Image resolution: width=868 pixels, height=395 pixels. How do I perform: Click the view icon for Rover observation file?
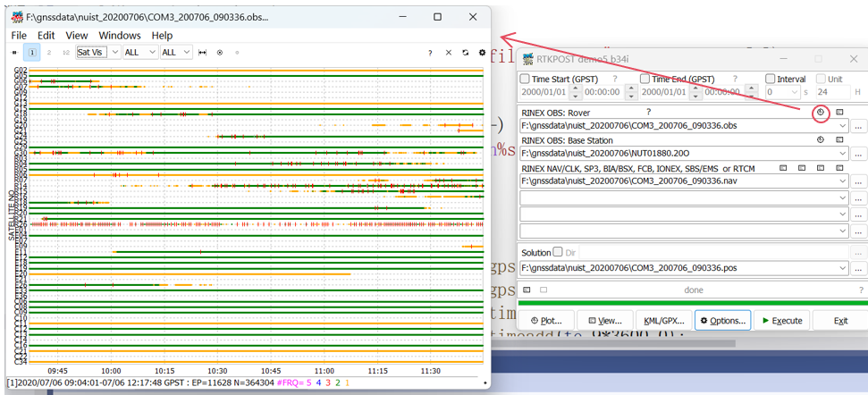click(839, 113)
